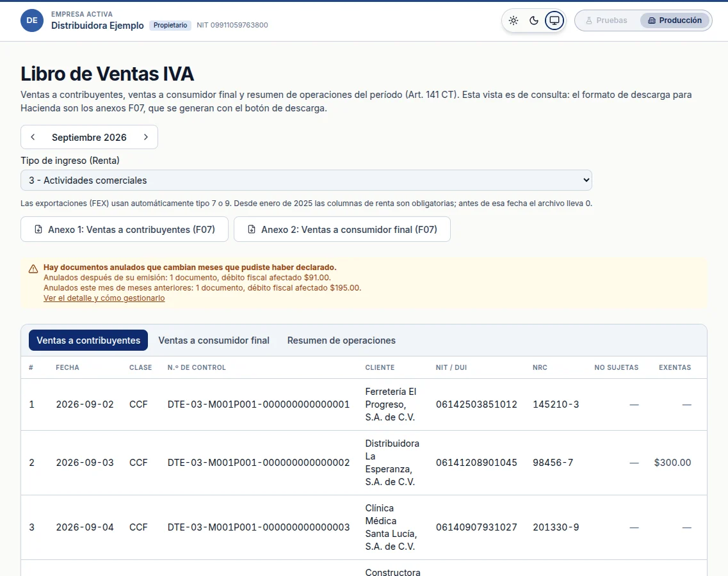The image size is (728, 576).
Task: Click NRC column header
Action: 540,367
